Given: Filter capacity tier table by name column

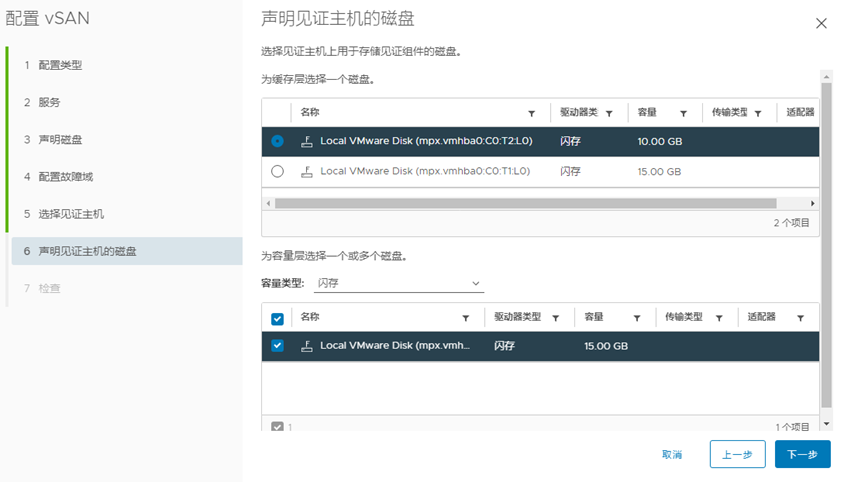Looking at the screenshot, I should [x=466, y=318].
